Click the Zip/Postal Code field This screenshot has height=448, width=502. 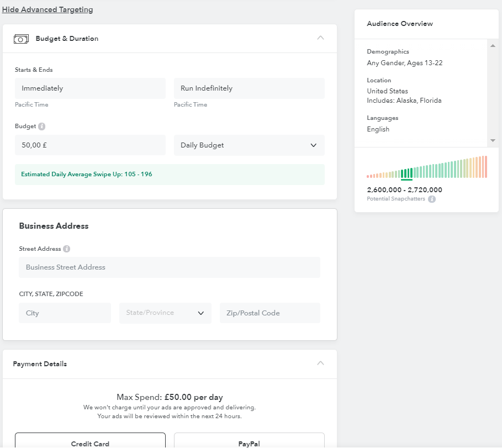pos(270,313)
